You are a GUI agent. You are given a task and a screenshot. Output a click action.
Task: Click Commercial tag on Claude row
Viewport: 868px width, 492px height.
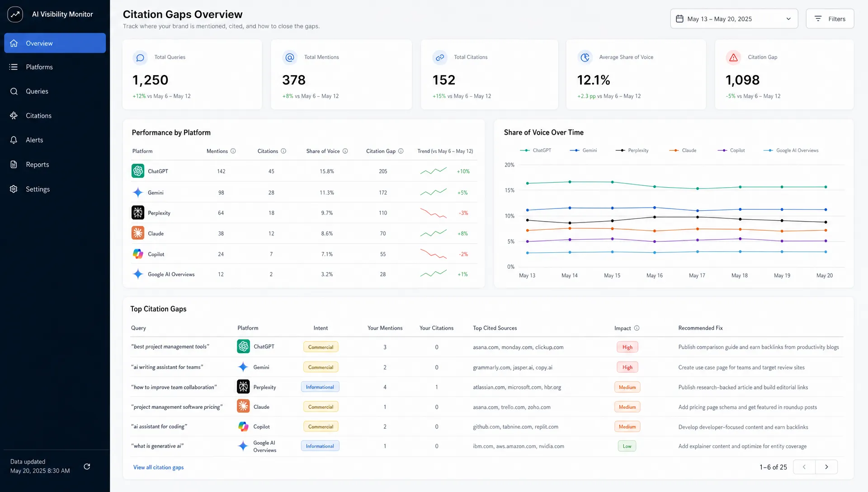(x=321, y=407)
